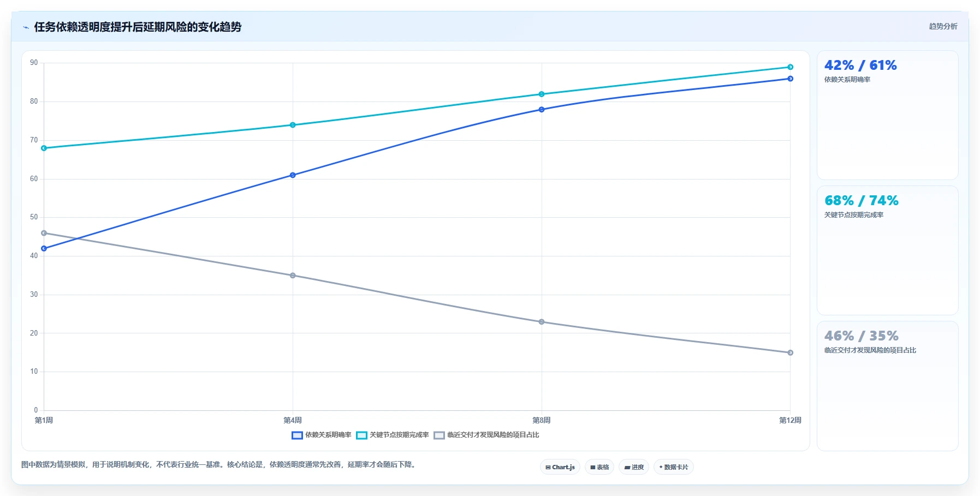The width and height of the screenshot is (980, 496).
Task: Select the gray data point at 第4周 (35)
Action: (x=293, y=276)
